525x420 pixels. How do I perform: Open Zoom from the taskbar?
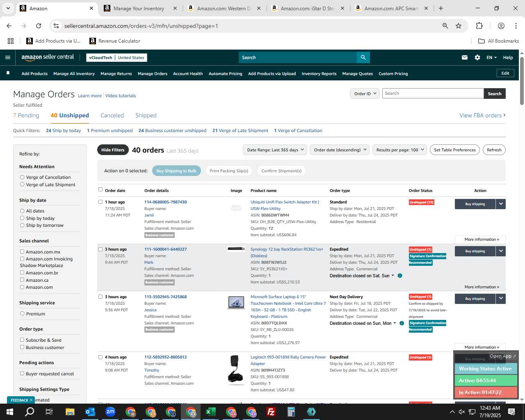tap(110, 412)
